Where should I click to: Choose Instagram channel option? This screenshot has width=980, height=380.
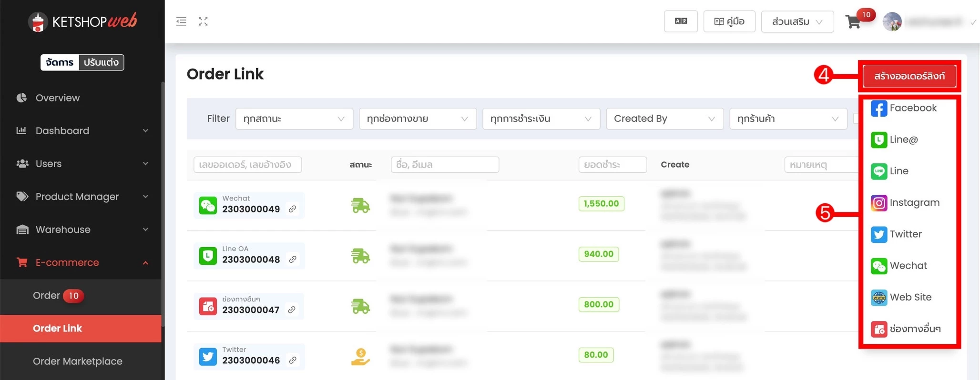click(x=905, y=203)
